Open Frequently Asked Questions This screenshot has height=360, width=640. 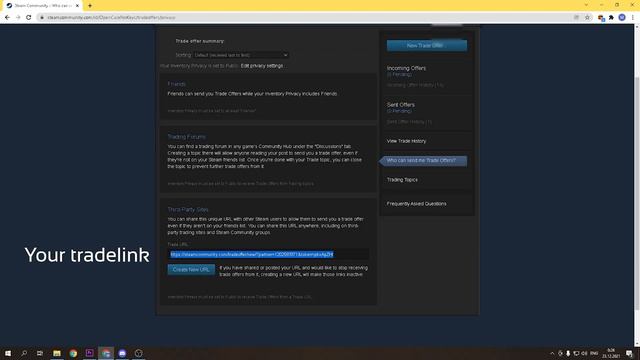(x=416, y=204)
